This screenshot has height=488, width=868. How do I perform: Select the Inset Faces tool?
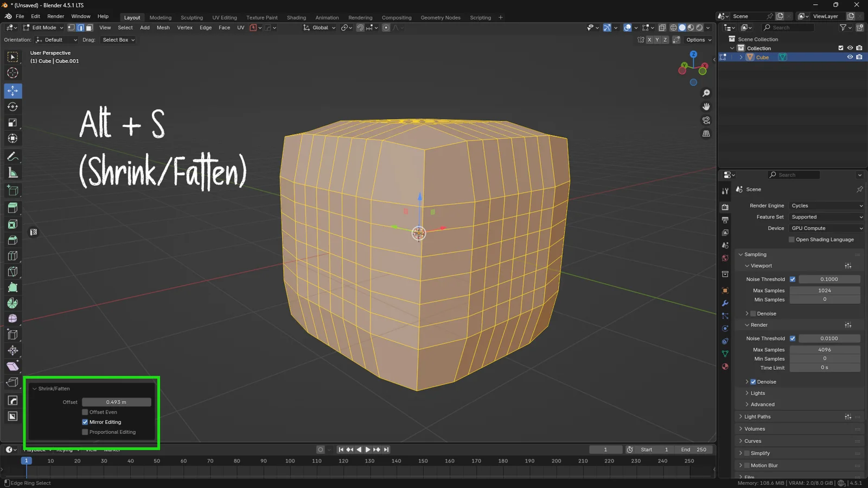tap(12, 224)
